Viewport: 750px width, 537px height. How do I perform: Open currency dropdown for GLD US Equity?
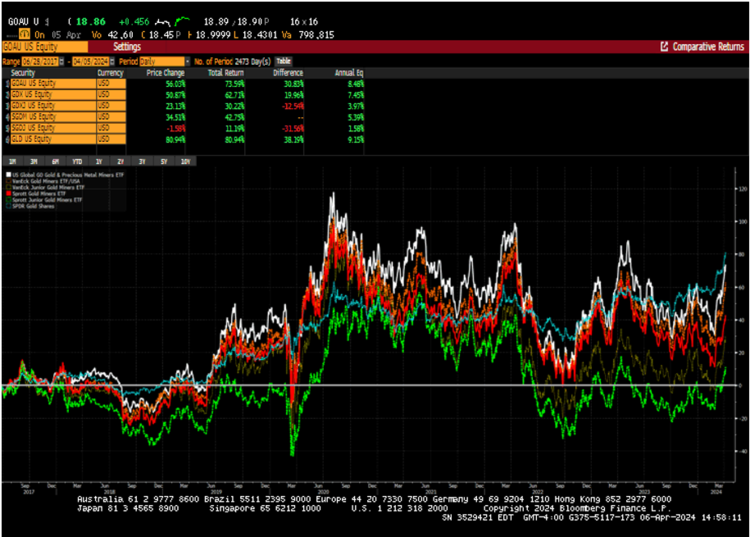[x=109, y=141]
